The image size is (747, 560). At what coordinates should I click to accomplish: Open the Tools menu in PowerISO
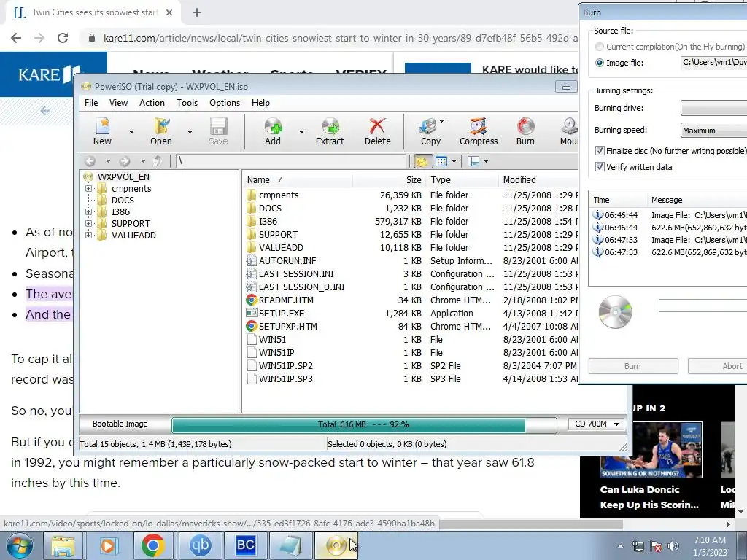[x=187, y=103]
